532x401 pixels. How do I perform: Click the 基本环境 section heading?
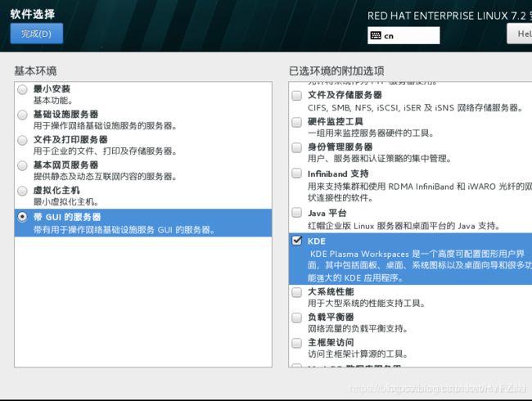click(x=36, y=71)
